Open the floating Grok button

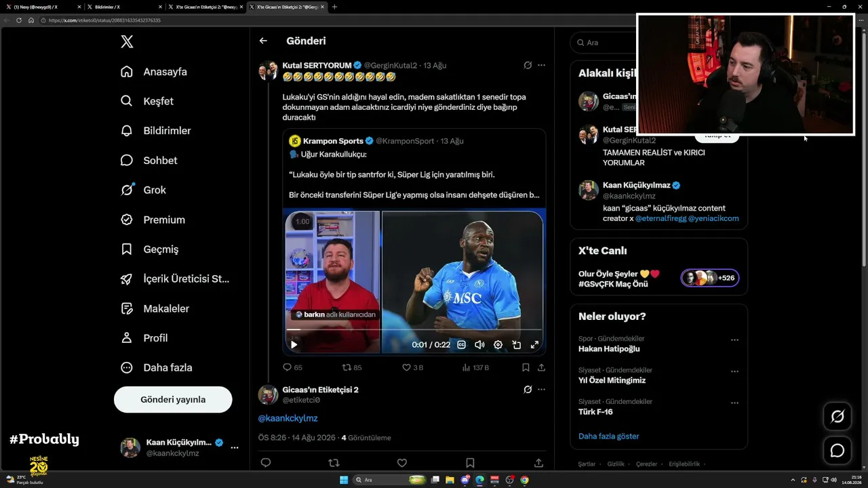837,416
